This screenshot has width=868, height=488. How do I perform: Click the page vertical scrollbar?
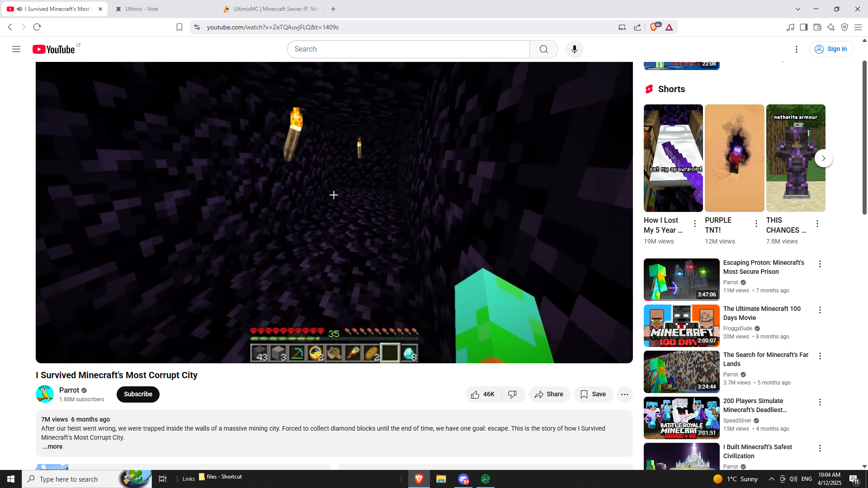[x=864, y=136]
